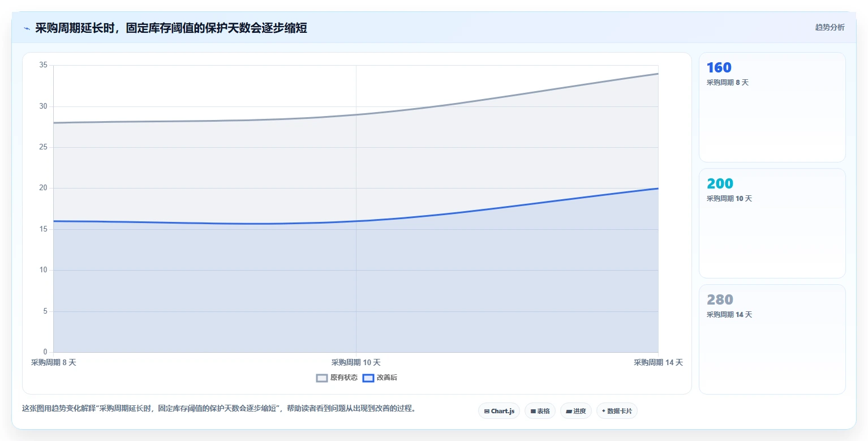The width and height of the screenshot is (868, 441).
Task: Click the gray 原有状态 legend color box
Action: [322, 378]
